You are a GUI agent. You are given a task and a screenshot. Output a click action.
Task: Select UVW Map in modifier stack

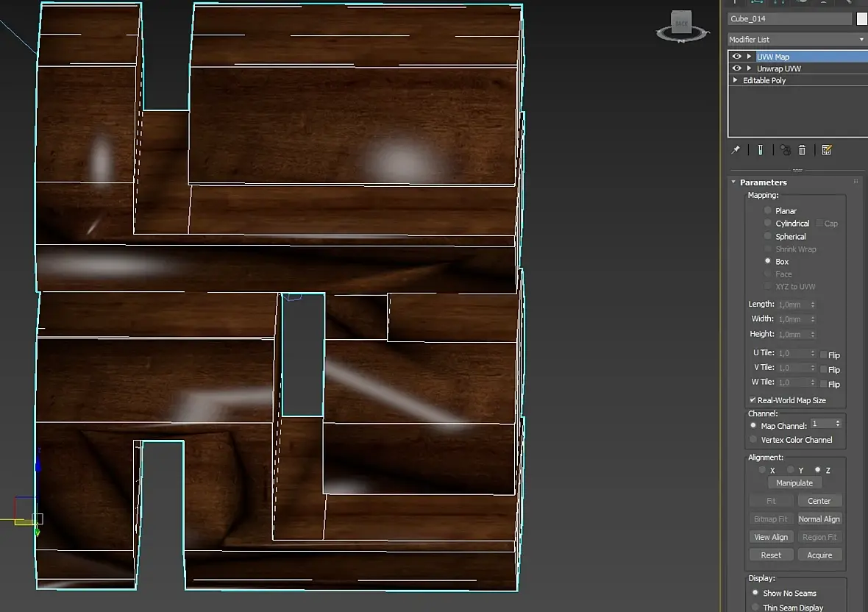click(x=773, y=57)
